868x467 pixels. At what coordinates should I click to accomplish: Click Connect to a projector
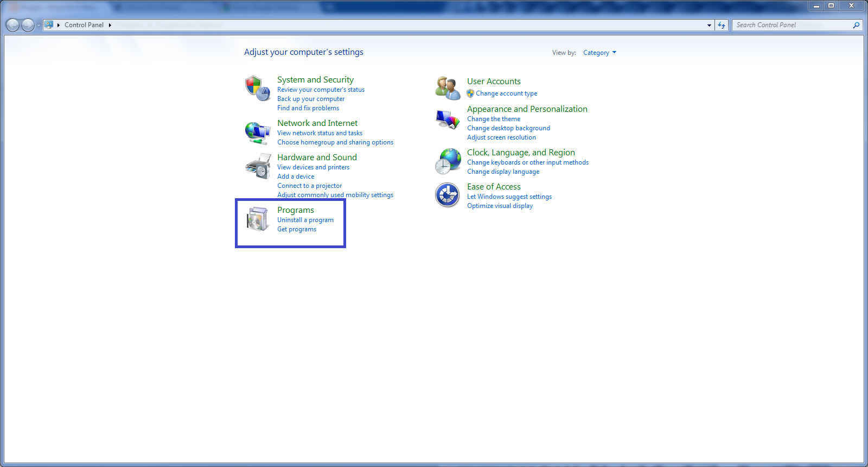(x=309, y=186)
